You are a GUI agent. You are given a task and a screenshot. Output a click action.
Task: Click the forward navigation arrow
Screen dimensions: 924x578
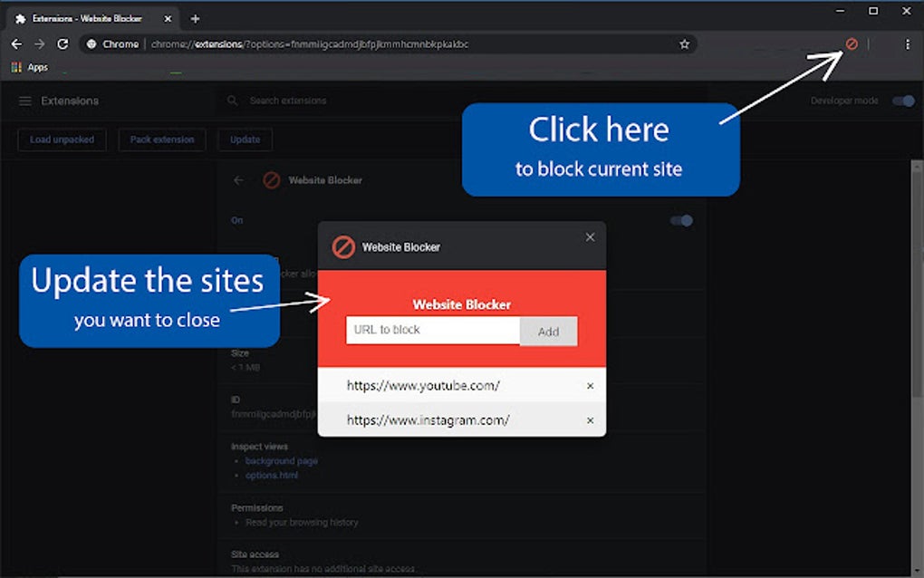click(x=38, y=43)
